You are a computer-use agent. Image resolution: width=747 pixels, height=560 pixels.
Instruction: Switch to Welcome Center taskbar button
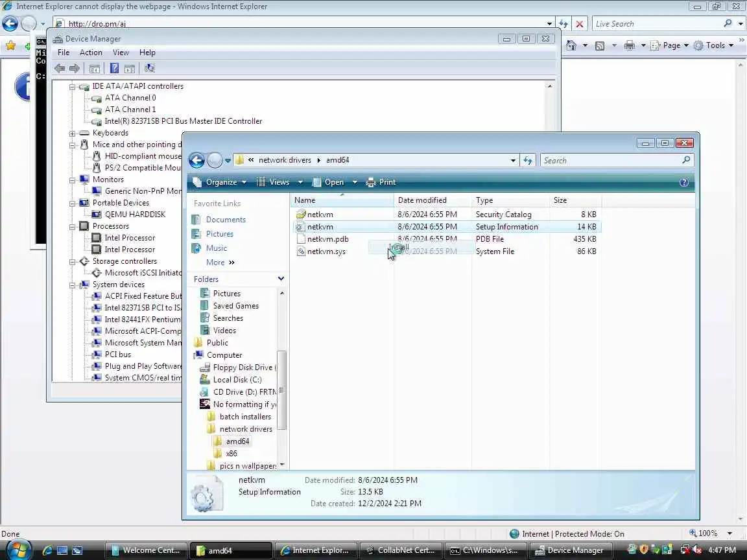145,550
